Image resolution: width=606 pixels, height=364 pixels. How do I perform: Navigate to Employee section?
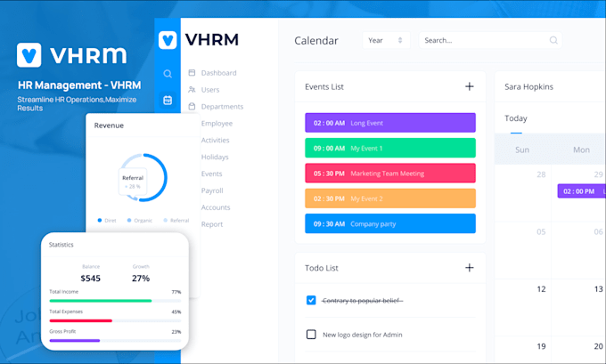pos(217,124)
